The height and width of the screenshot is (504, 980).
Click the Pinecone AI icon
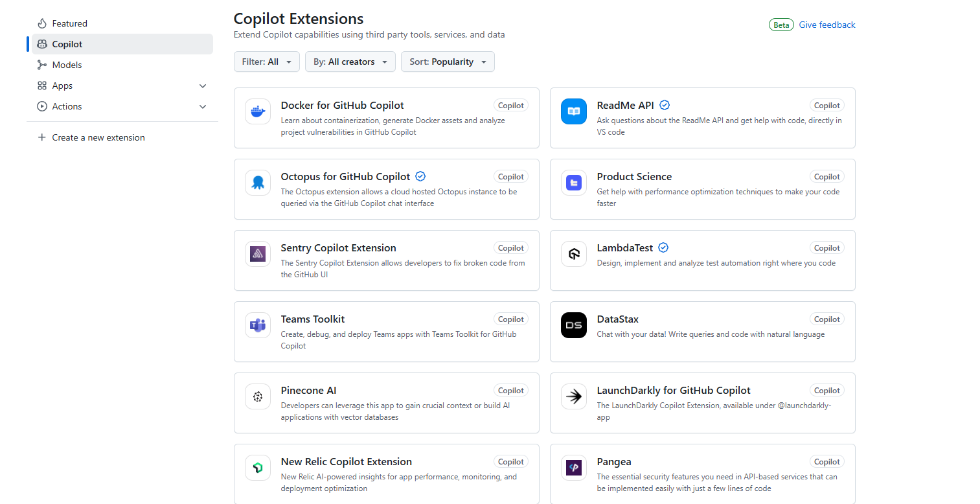pos(257,396)
